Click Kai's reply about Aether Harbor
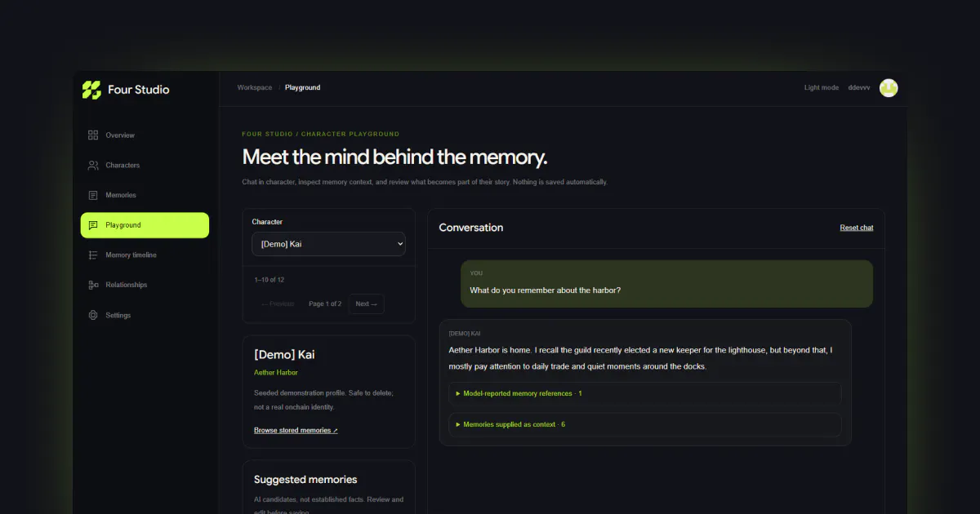 (641, 358)
